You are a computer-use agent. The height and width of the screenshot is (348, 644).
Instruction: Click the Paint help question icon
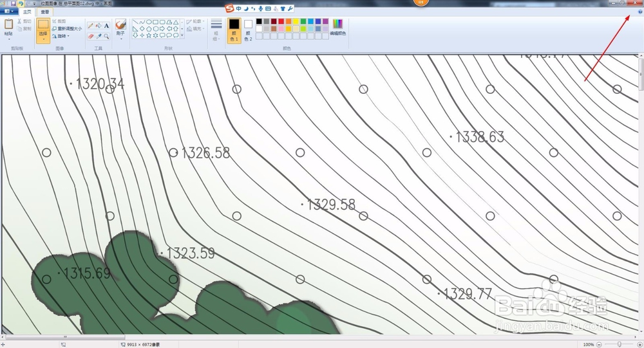(640, 12)
